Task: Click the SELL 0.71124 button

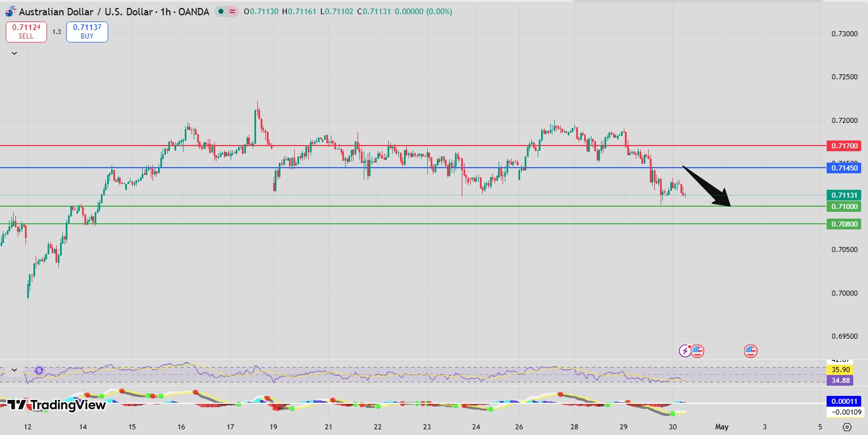Action: click(26, 32)
